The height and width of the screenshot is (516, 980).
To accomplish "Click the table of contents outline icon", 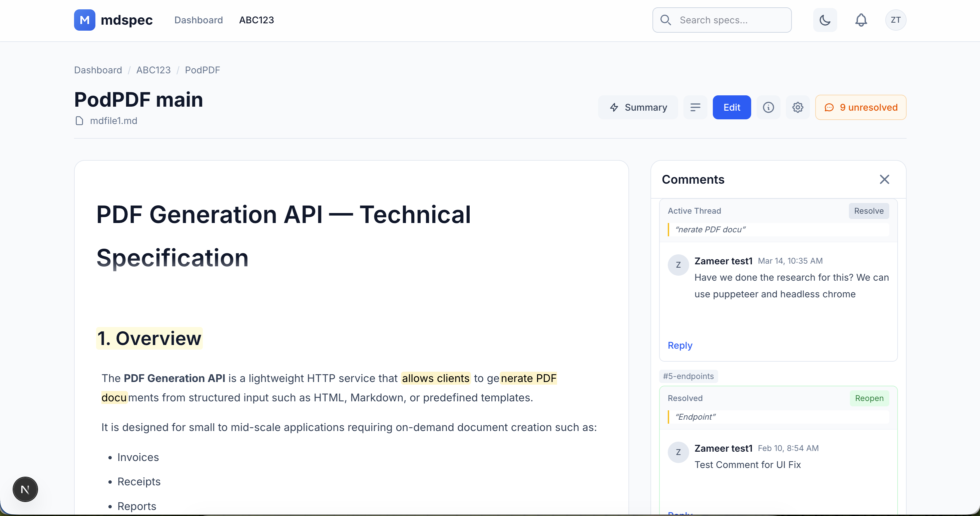I will pyautogui.click(x=695, y=107).
